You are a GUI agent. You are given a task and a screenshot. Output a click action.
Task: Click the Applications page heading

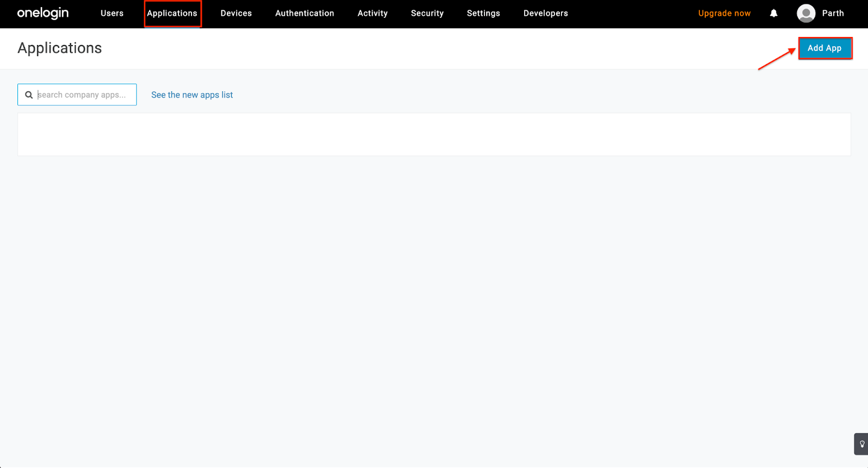(60, 48)
